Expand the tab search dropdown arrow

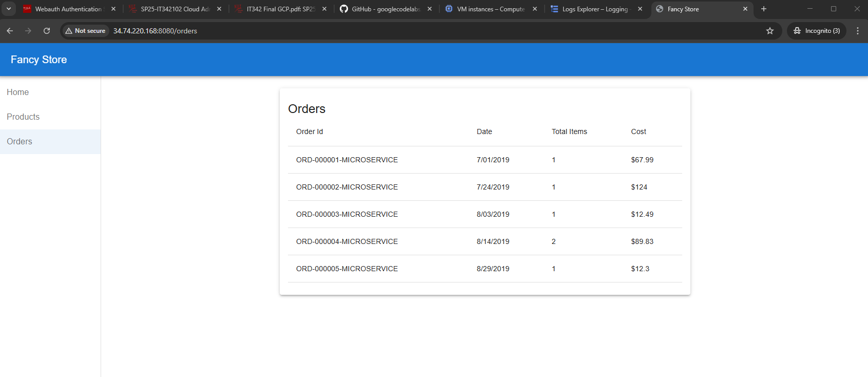coord(9,9)
